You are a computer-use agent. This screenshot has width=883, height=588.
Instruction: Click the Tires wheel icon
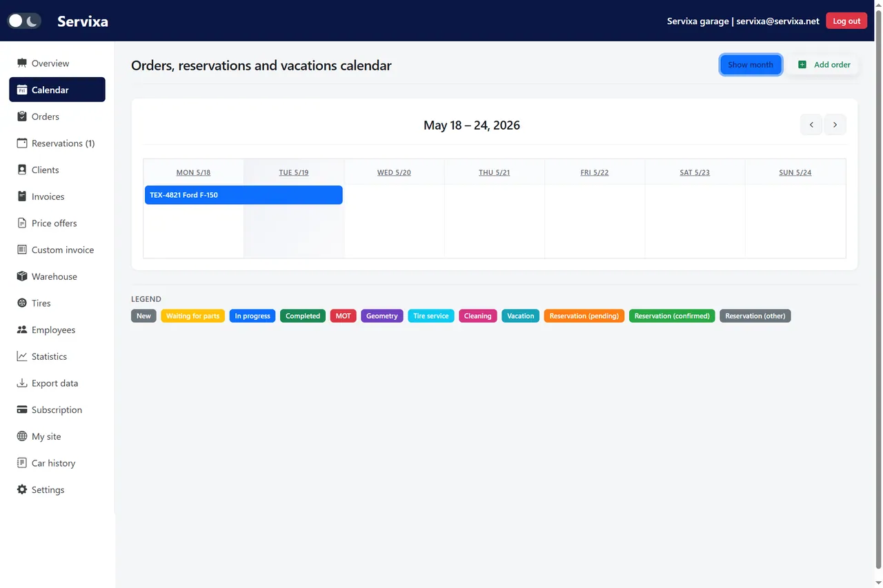pyautogui.click(x=22, y=303)
